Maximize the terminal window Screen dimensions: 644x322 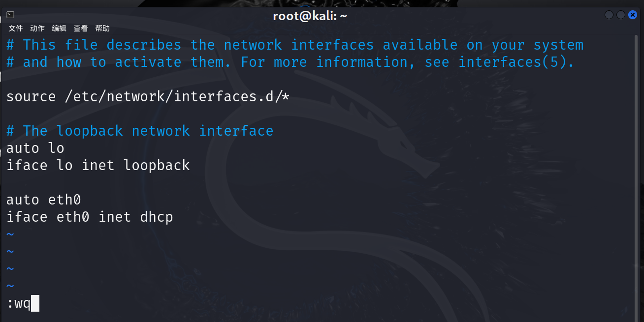(621, 15)
